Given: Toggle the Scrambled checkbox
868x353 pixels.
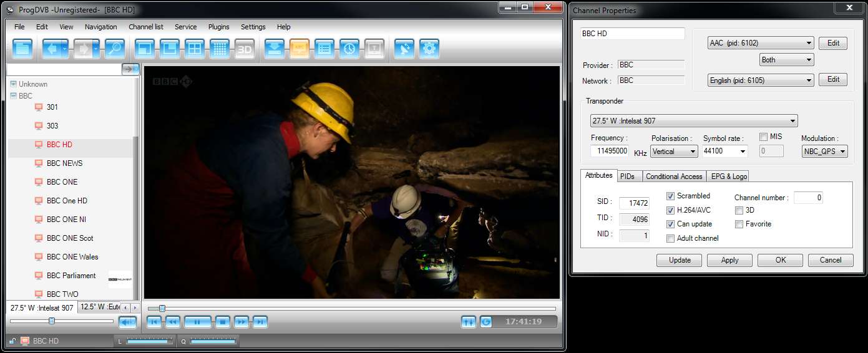Looking at the screenshot, I should (x=671, y=196).
